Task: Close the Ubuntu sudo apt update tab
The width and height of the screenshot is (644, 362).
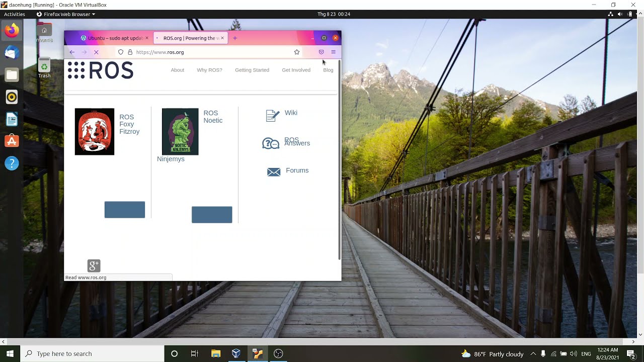Action: click(147, 38)
